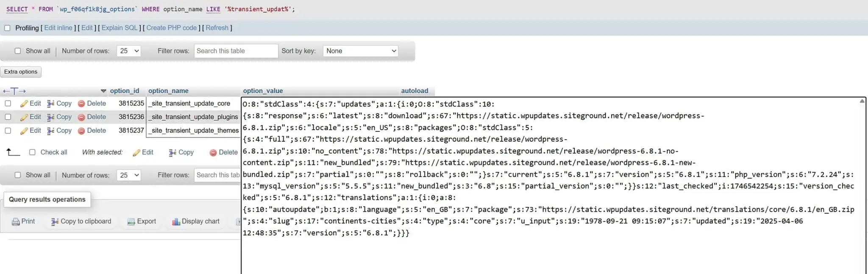
Task: Click the Copy to clipboard icon
Action: [x=55, y=222]
